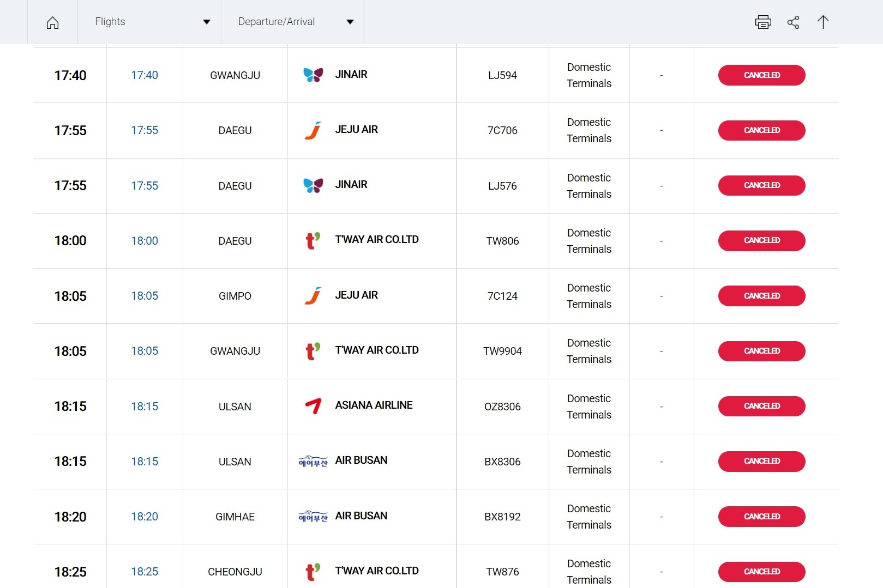Click the Air Busan logo for BX8192
Screen dimensions: 883x588
(313, 517)
